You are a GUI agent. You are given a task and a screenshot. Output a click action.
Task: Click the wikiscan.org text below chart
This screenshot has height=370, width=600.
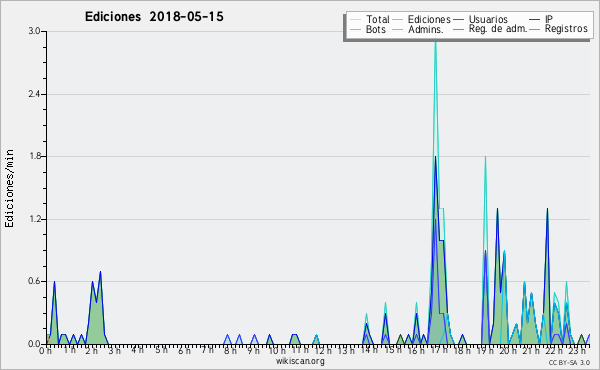[x=300, y=361]
